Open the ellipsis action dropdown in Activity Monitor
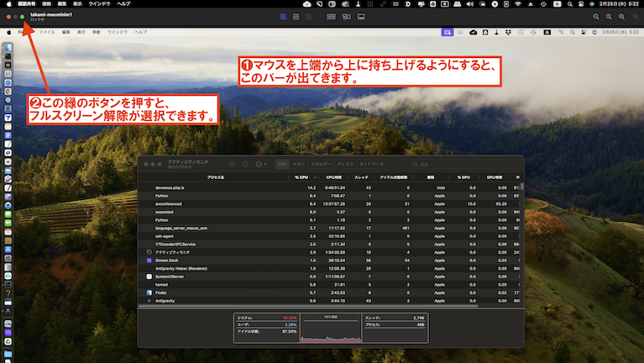Screen dimensions: 644x363 pos(261,164)
